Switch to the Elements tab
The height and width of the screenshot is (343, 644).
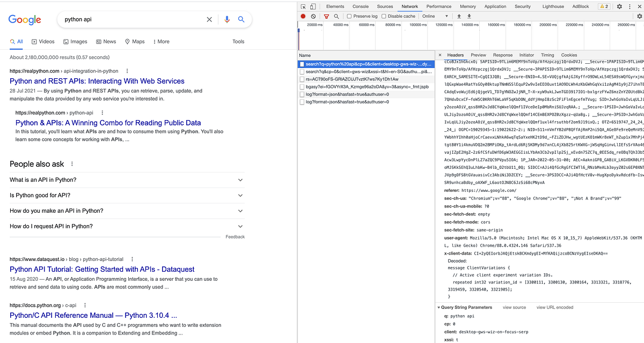pos(335,6)
